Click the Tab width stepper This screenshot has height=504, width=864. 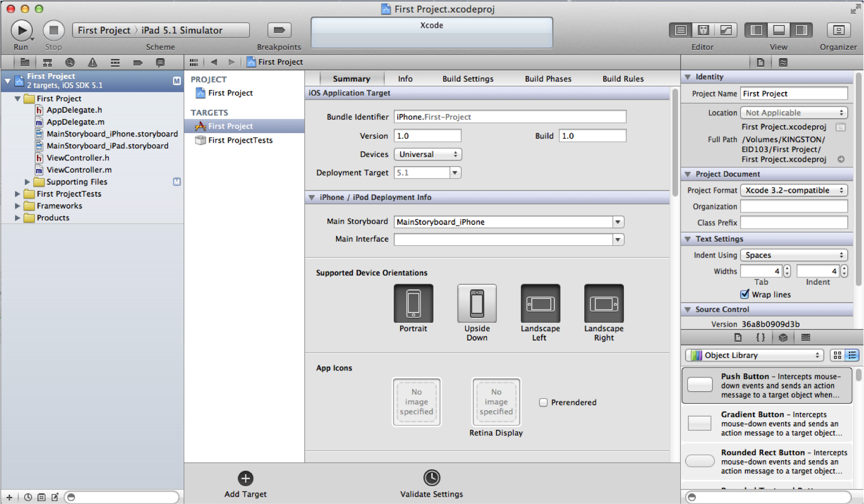point(787,271)
